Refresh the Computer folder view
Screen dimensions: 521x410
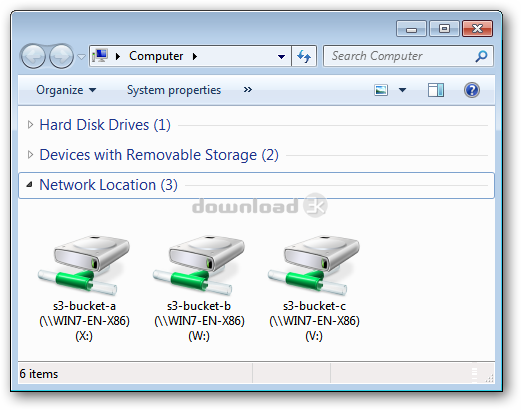[304, 56]
